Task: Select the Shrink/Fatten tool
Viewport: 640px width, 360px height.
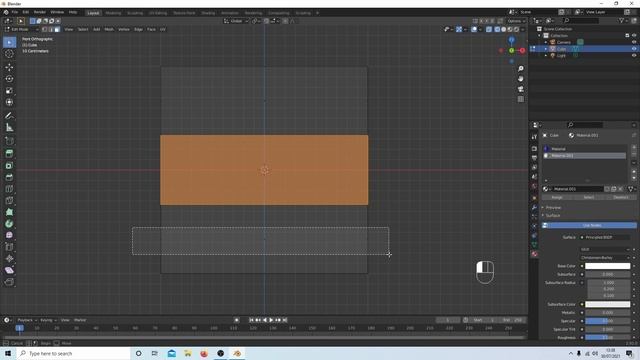Action: click(x=9, y=258)
